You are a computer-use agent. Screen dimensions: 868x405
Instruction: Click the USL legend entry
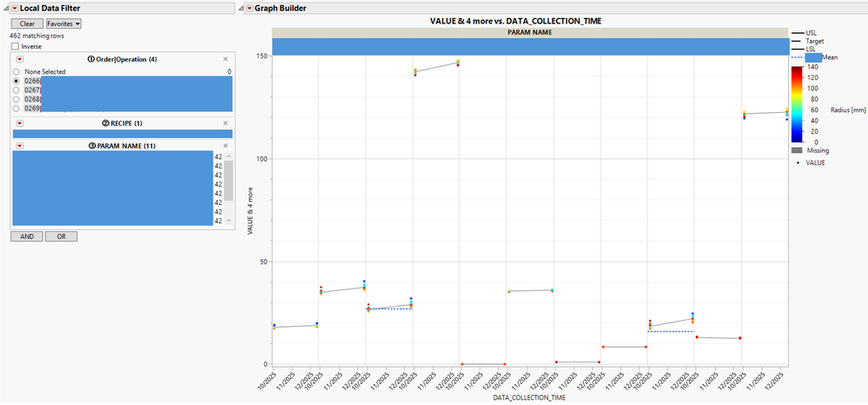[806, 33]
